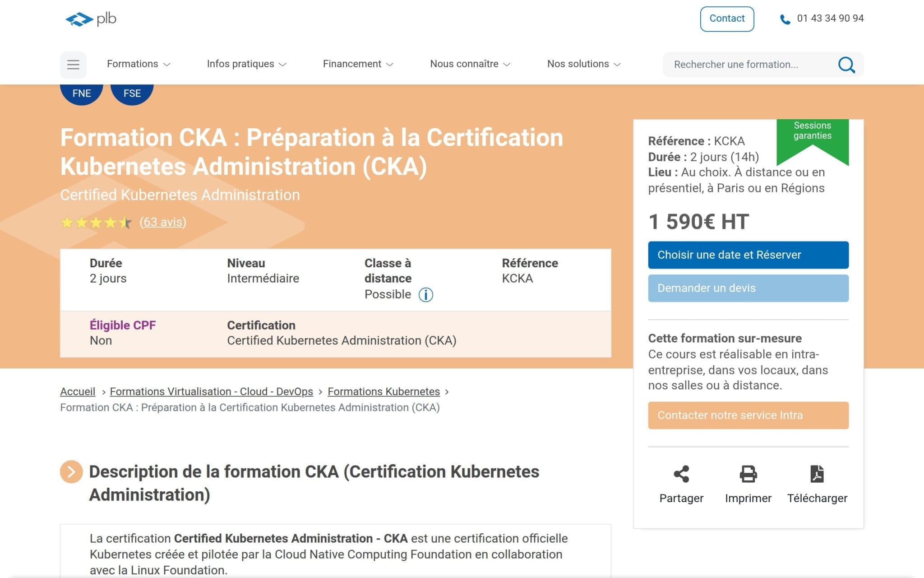Click Contacter notre service Intra

pos(748,415)
